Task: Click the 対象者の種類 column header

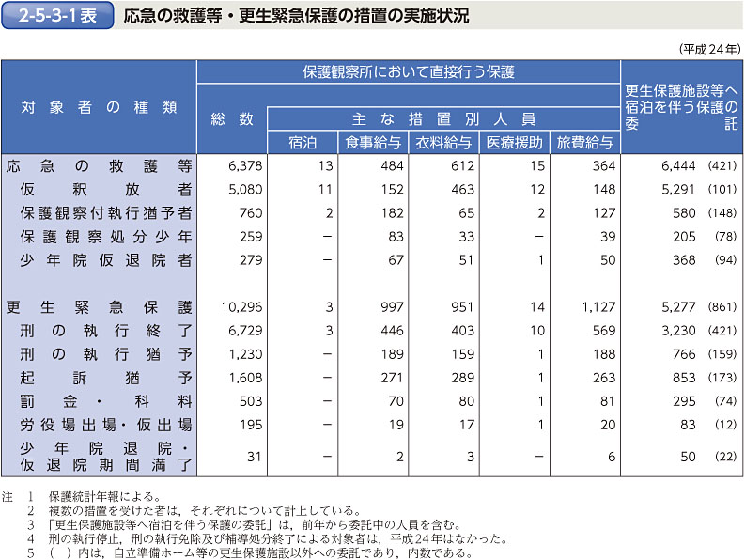Action: [x=99, y=107]
